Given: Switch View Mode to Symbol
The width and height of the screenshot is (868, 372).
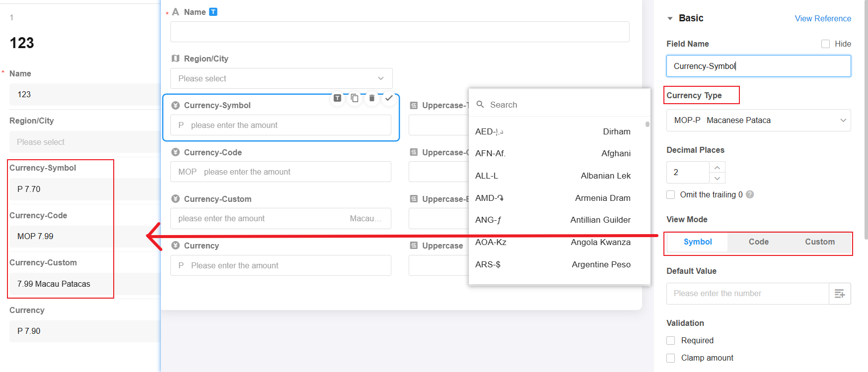Looking at the screenshot, I should 698,242.
